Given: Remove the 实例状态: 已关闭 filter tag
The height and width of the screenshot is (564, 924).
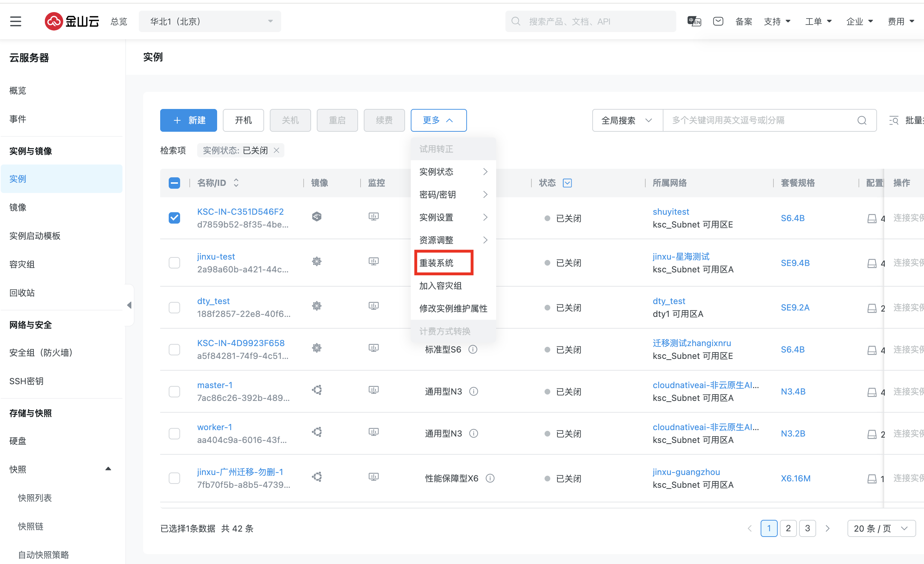Looking at the screenshot, I should [x=276, y=150].
